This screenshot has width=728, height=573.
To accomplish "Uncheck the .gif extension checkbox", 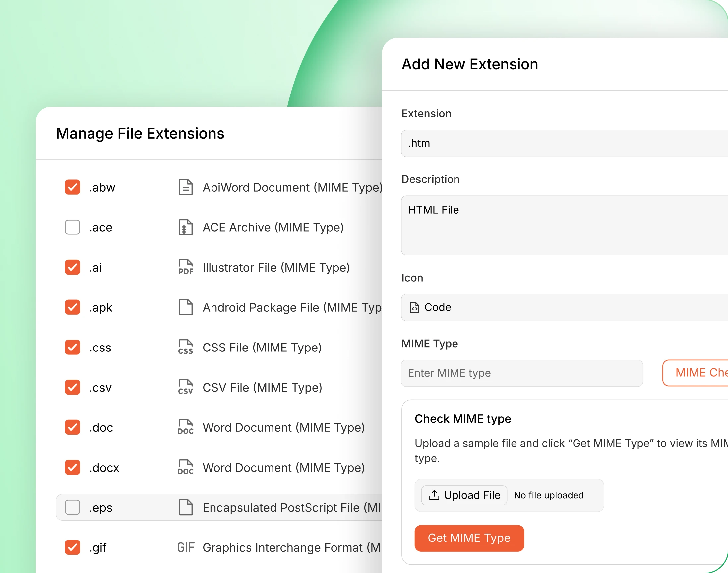I will coord(72,547).
